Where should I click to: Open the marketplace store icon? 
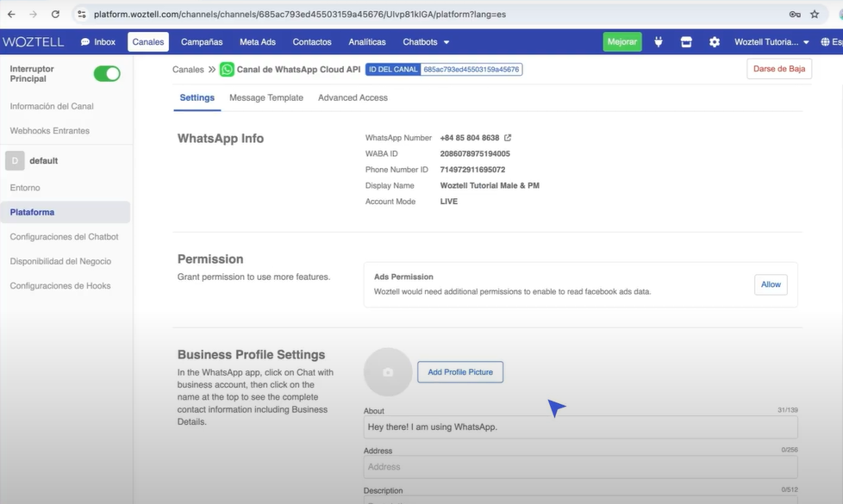click(686, 42)
